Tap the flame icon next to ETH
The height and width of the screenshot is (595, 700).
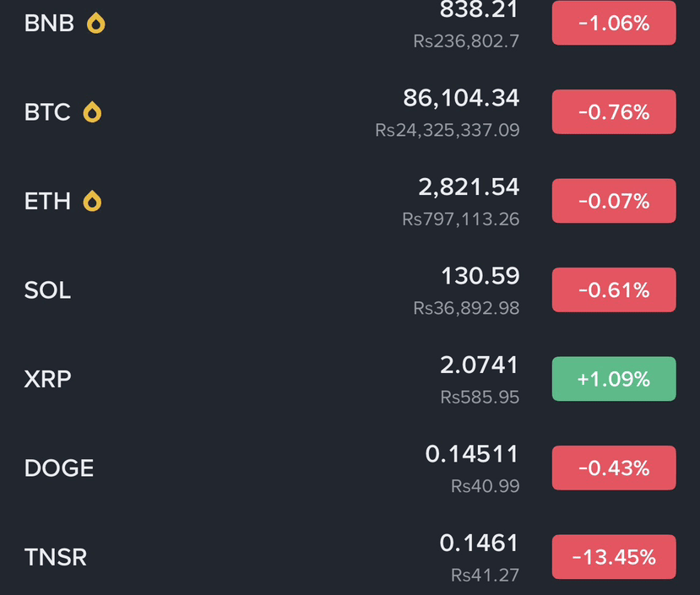[x=92, y=201]
